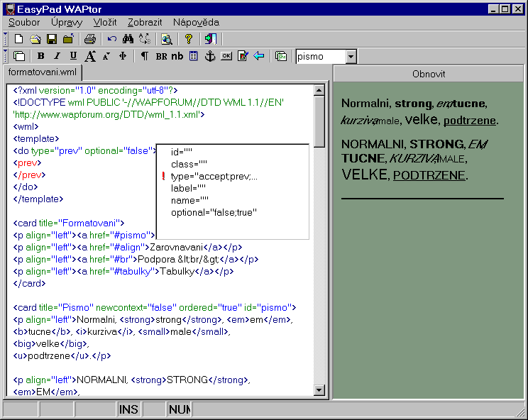Click into the pismo card combo field
528x420 pixels.
[x=321, y=57]
